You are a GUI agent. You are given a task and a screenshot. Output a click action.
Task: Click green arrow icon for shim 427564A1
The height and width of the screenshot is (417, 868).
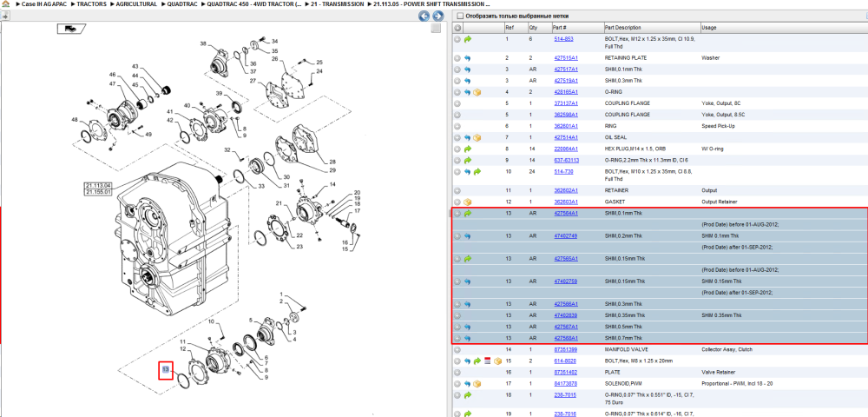pos(468,213)
